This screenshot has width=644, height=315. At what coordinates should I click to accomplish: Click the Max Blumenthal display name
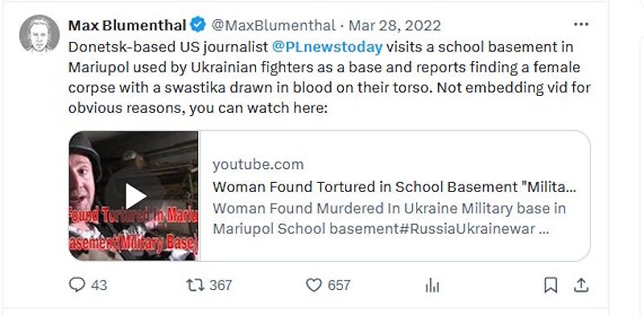pyautogui.click(x=127, y=26)
